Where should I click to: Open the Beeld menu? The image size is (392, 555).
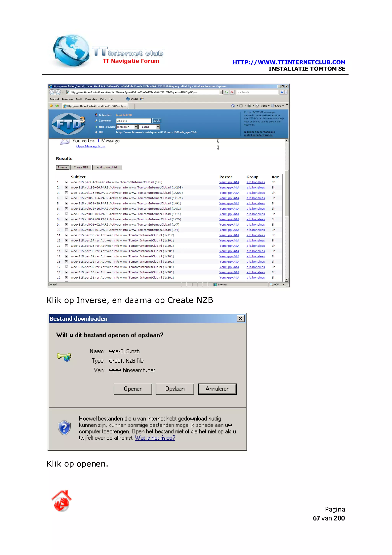click(x=79, y=99)
